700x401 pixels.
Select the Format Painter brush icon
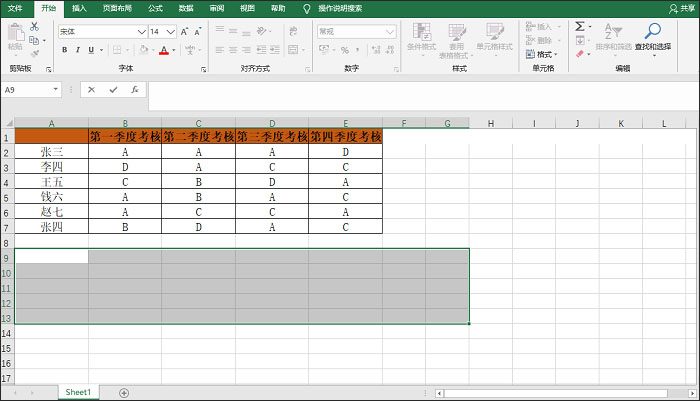click(x=34, y=54)
